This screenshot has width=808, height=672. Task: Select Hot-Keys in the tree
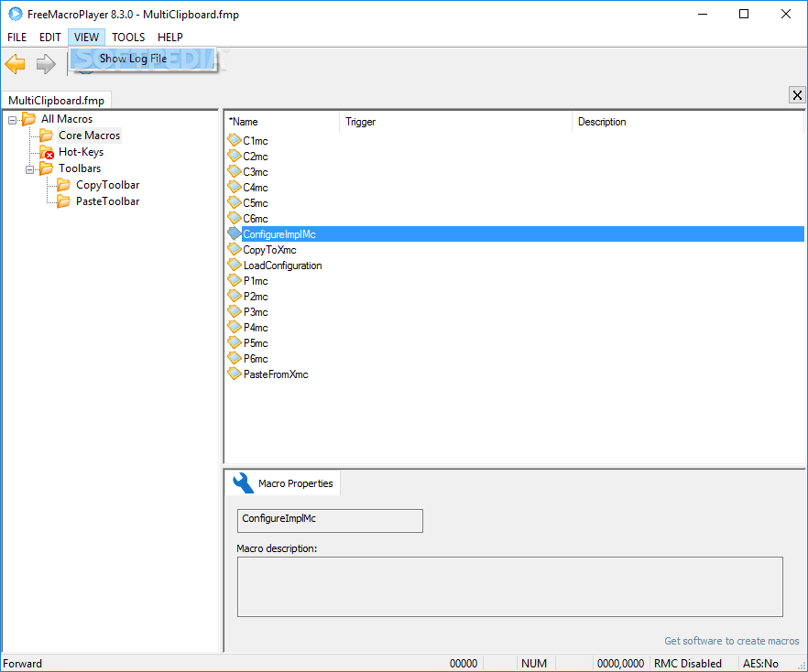pos(81,152)
